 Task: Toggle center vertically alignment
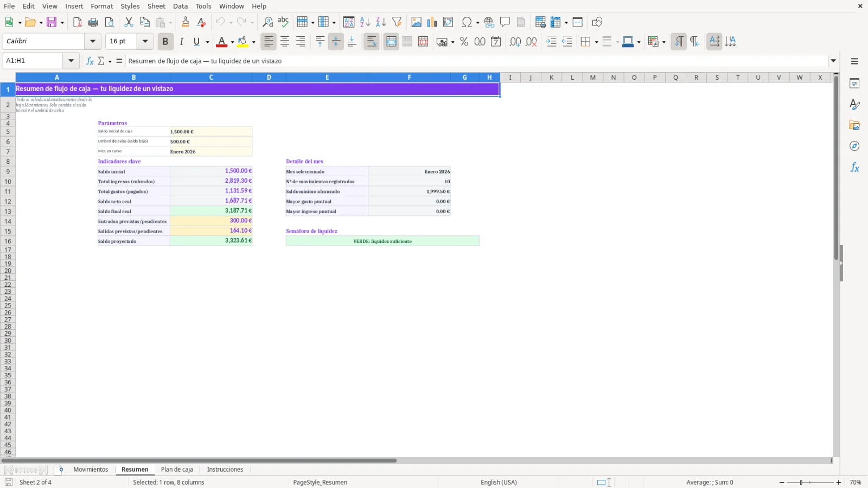[336, 42]
